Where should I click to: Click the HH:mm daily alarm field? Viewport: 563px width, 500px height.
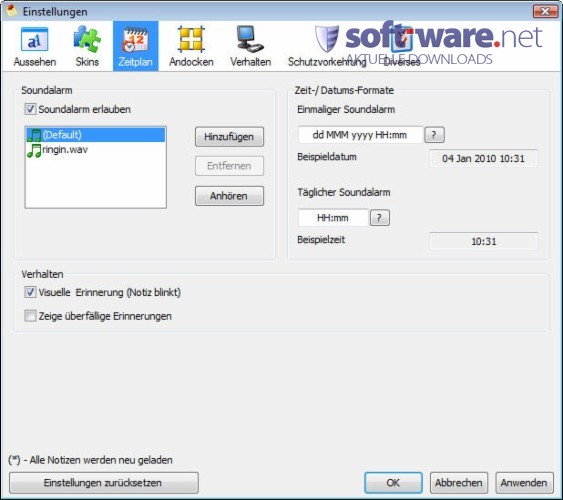[333, 218]
